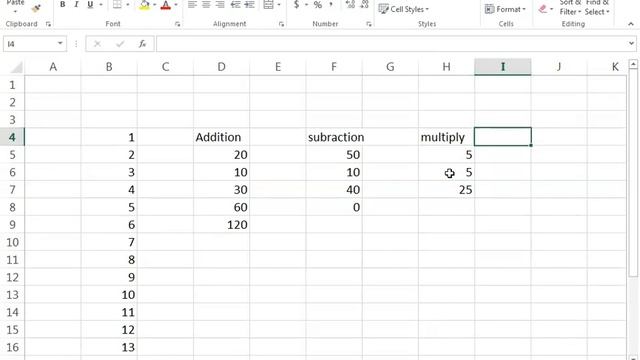This screenshot has width=640, height=360.
Task: Open the Font Color dropdown arrow
Action: click(176, 5)
